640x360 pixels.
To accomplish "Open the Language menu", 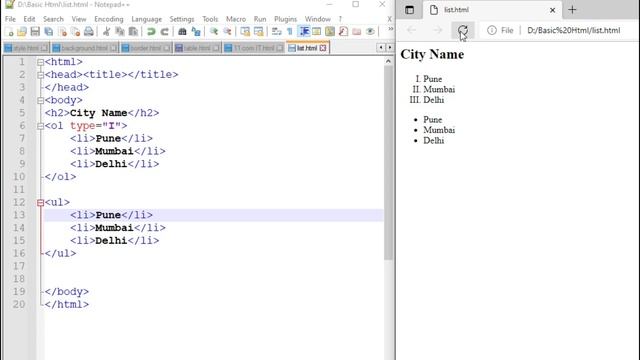I will (x=147, y=19).
